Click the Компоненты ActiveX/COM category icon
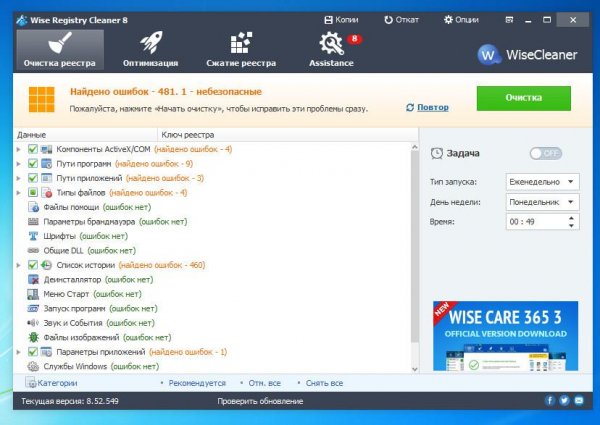Image resolution: width=600 pixels, height=425 pixels. pyautogui.click(x=46, y=149)
